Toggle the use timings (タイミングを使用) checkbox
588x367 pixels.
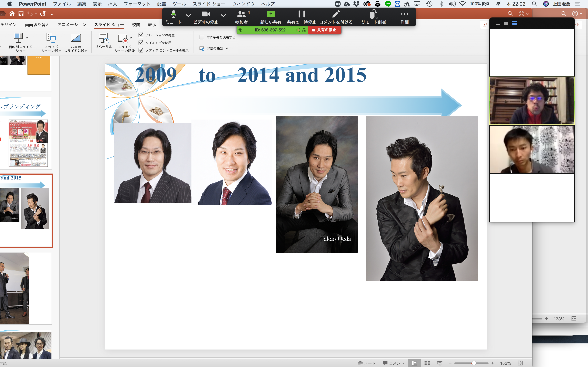pos(141,42)
